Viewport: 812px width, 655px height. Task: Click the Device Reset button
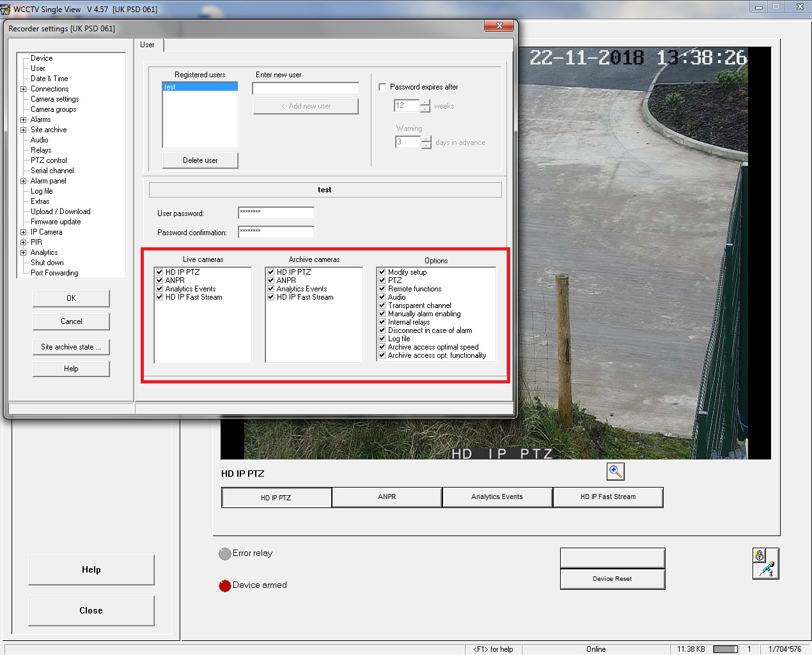click(612, 579)
